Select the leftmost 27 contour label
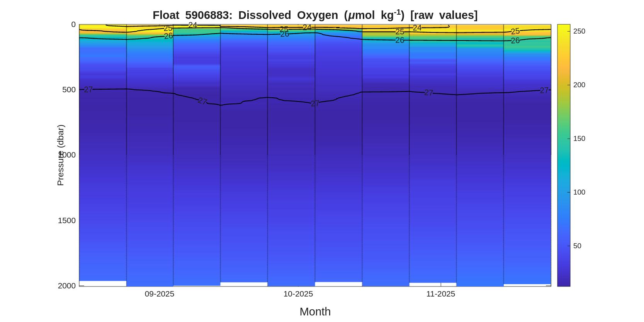The width and height of the screenshot is (644, 322). pos(88,90)
